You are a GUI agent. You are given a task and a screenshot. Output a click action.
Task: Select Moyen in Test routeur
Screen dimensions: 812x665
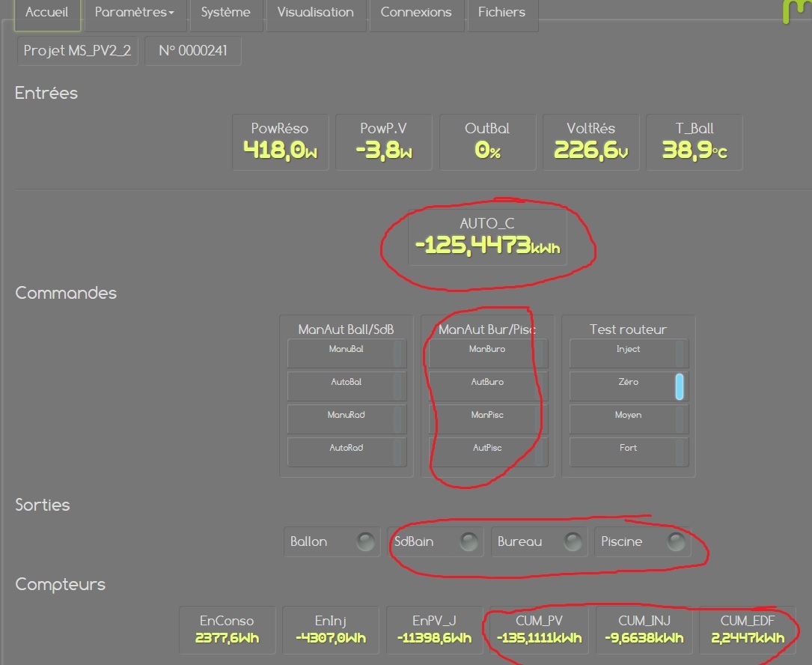tap(629, 419)
